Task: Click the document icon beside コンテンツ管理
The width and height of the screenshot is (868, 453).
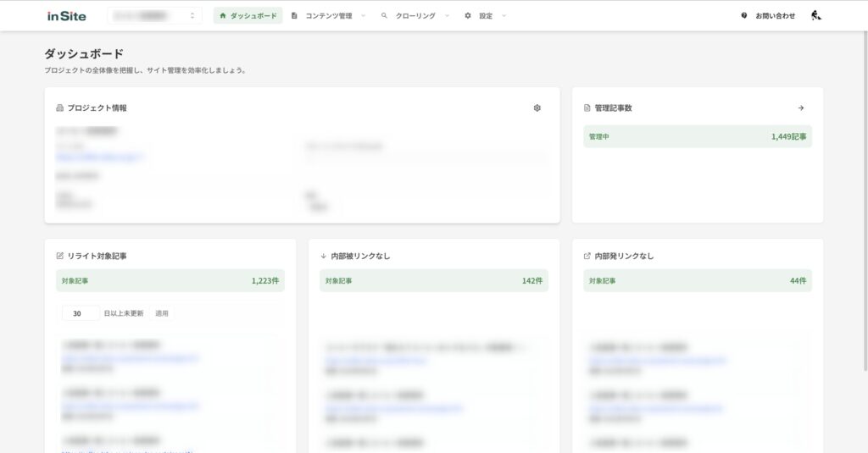Action: point(294,15)
